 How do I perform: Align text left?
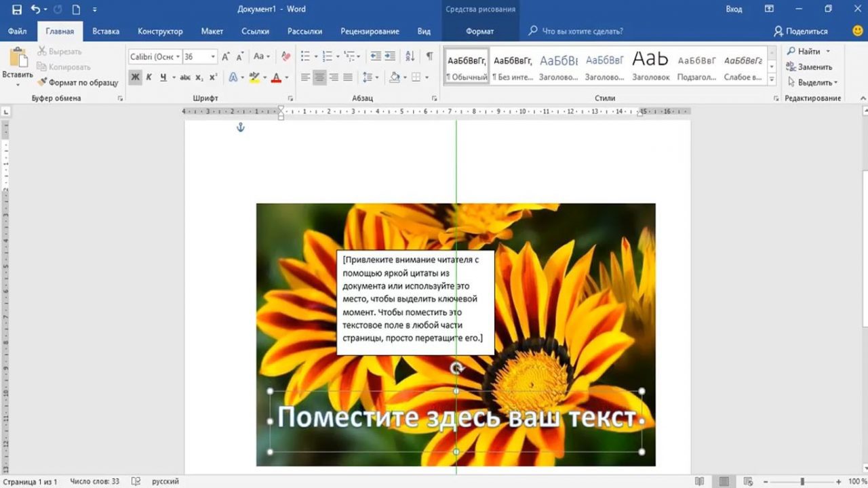pyautogui.click(x=306, y=77)
